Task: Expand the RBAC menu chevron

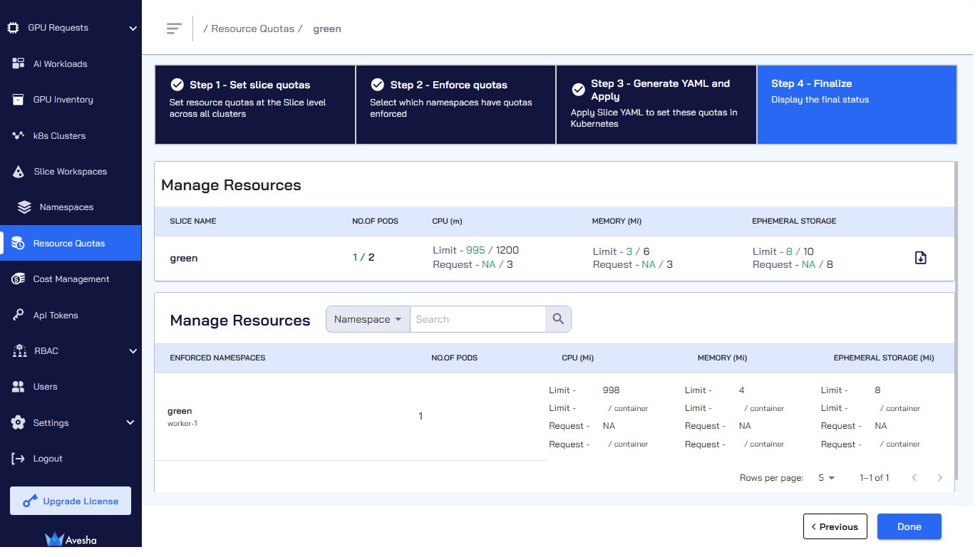Action: 133,351
